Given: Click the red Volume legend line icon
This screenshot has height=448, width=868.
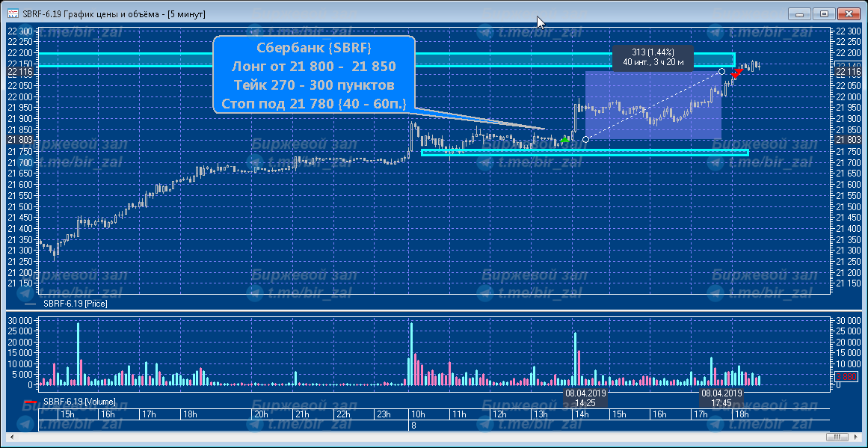Looking at the screenshot, I should point(30,402).
